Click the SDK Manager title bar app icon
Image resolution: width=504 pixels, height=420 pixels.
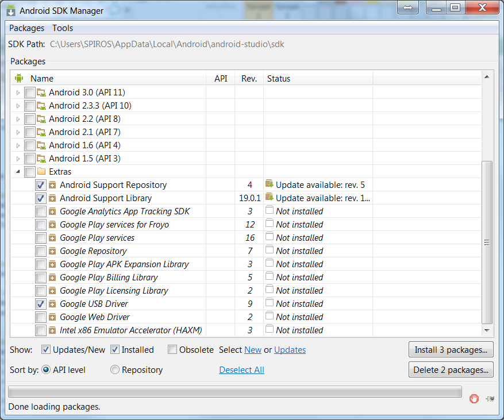(x=11, y=10)
